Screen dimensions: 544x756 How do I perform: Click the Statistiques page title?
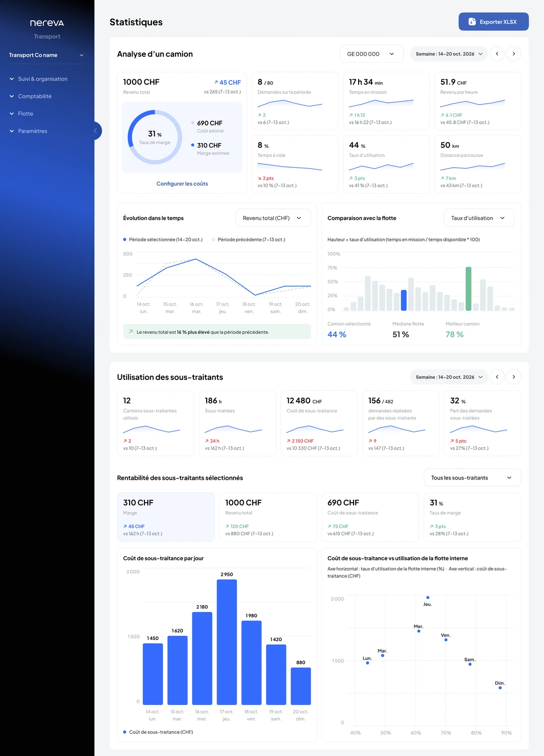tap(136, 22)
